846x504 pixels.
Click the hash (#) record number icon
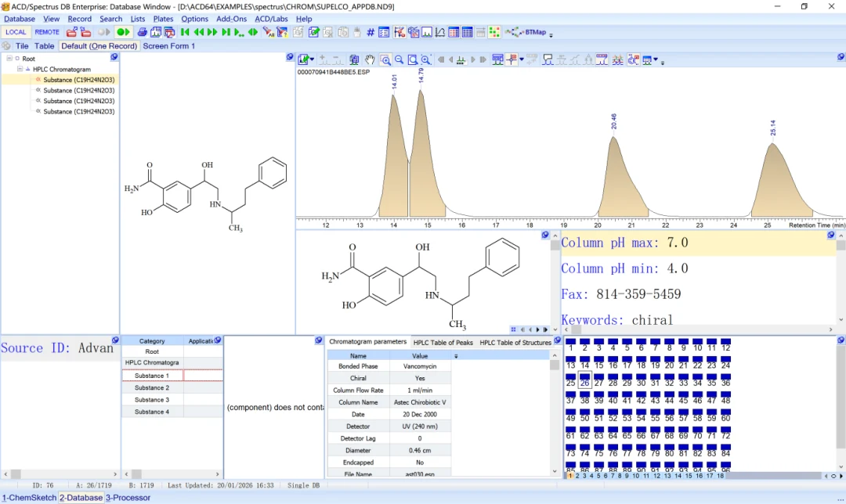tap(370, 32)
